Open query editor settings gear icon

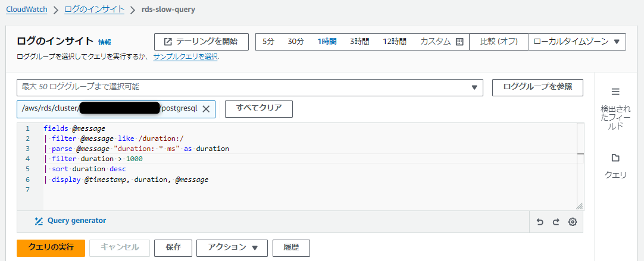pos(573,222)
